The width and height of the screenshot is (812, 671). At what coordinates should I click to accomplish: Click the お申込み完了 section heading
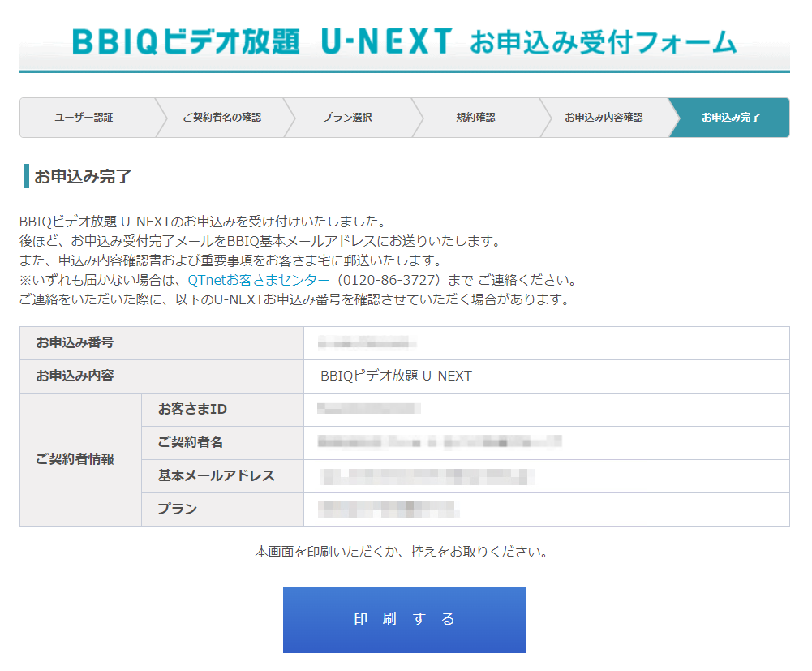coord(83,176)
